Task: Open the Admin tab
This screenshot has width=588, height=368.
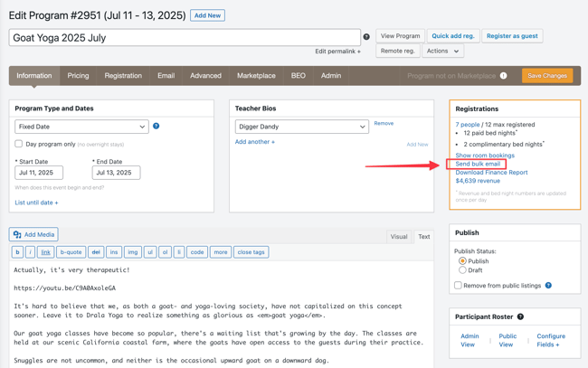Action: point(331,76)
